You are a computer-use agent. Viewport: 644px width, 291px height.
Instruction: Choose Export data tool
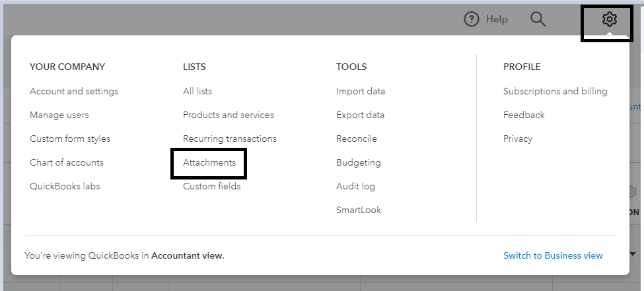coord(360,115)
